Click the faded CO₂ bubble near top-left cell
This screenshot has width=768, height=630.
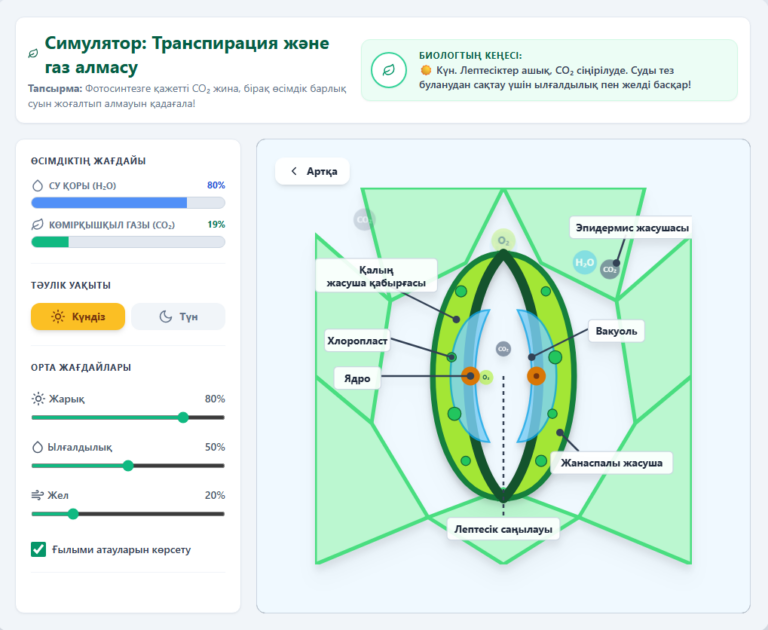pyautogui.click(x=364, y=219)
